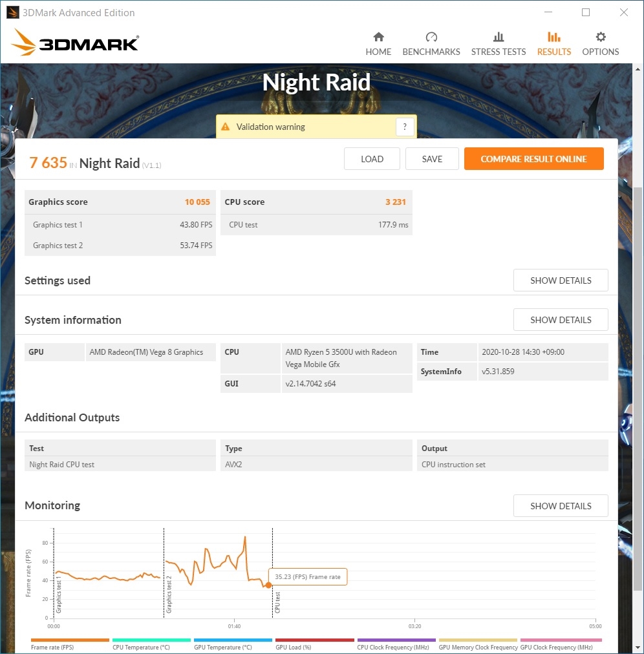Click the overall score 7 635

(48, 163)
